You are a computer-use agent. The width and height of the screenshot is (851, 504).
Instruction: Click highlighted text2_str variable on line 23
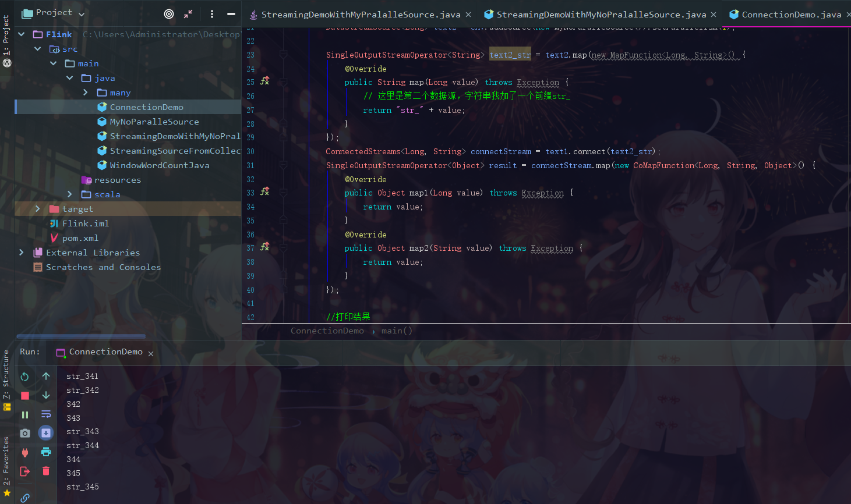[510, 55]
